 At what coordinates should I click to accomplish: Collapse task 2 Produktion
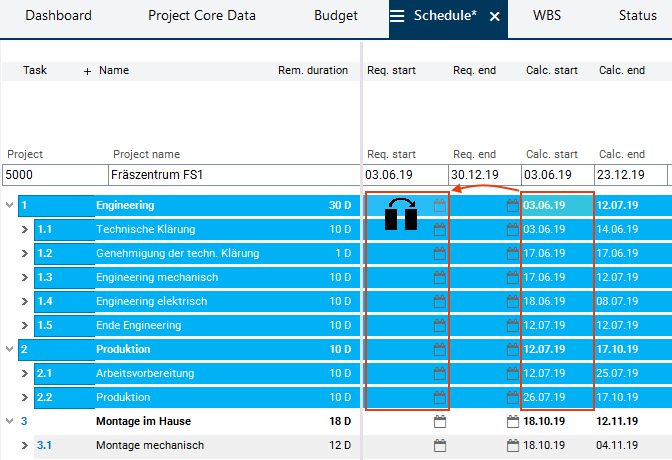[x=10, y=350]
